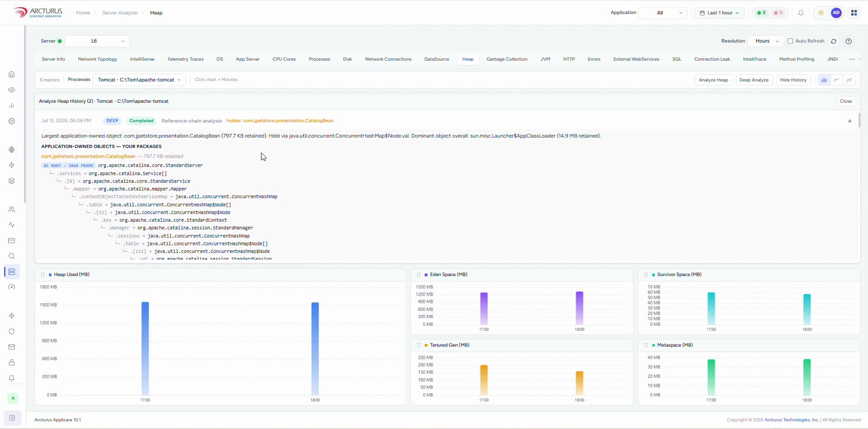Click the red status count 0 pill
The height and width of the screenshot is (429, 868).
point(778,13)
